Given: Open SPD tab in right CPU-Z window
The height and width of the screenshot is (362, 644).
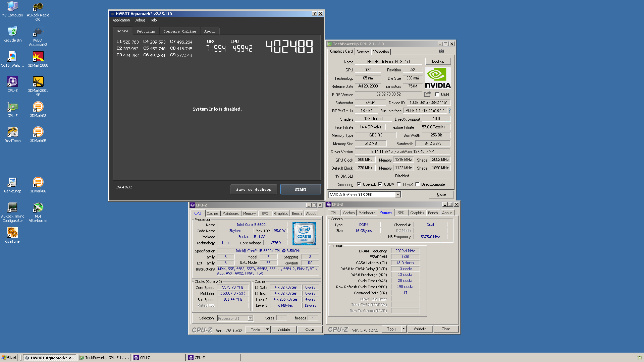Looking at the screenshot, I should (x=401, y=213).
